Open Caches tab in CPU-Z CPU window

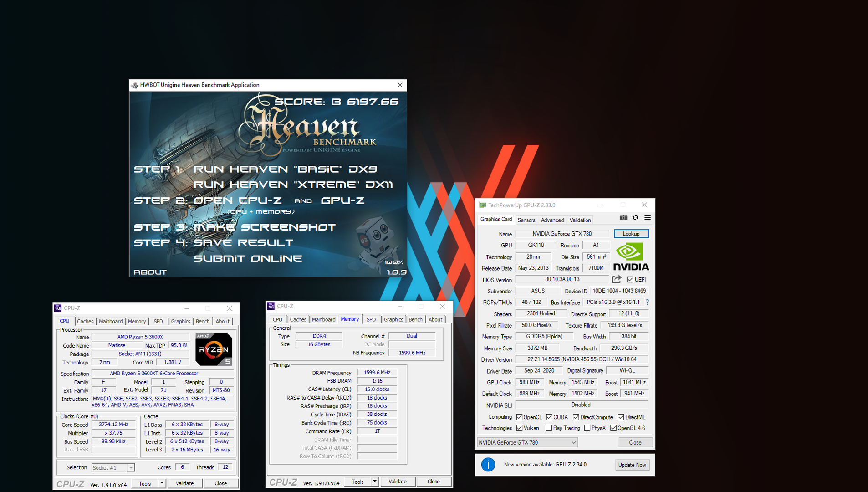coord(85,322)
